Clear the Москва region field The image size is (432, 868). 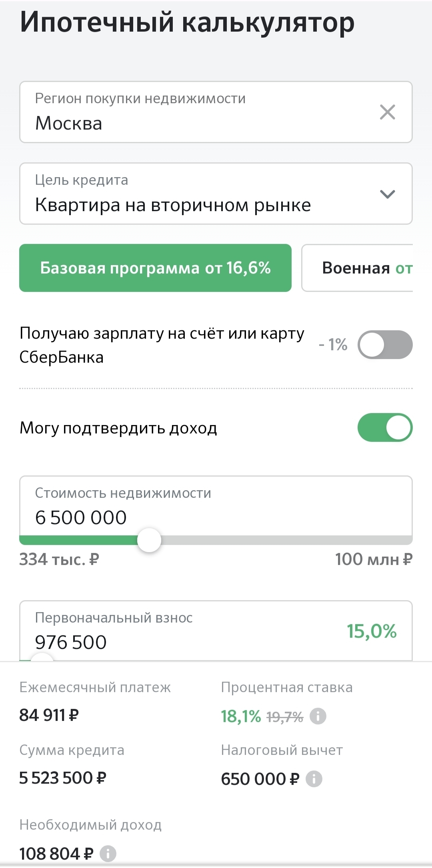tap(387, 112)
